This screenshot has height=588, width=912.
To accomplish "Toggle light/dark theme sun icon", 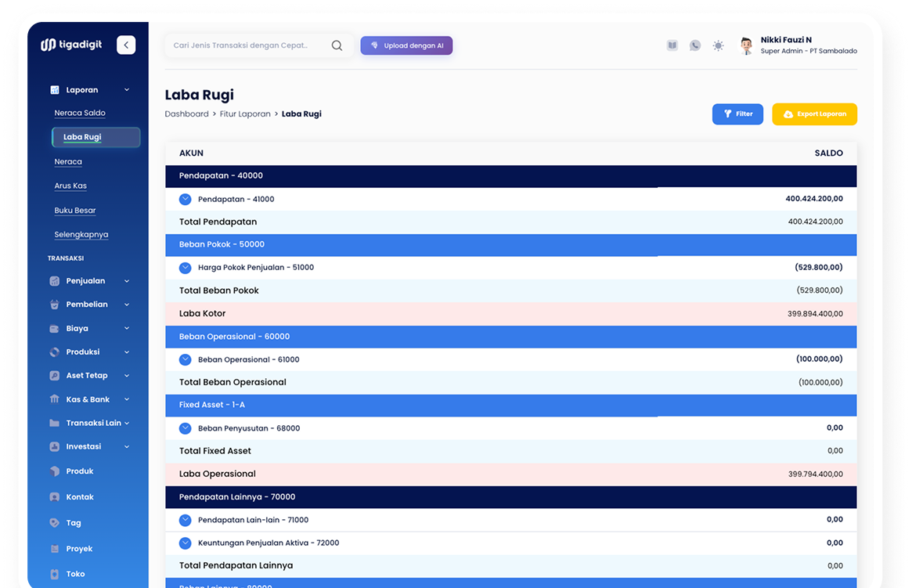I will tap(718, 45).
